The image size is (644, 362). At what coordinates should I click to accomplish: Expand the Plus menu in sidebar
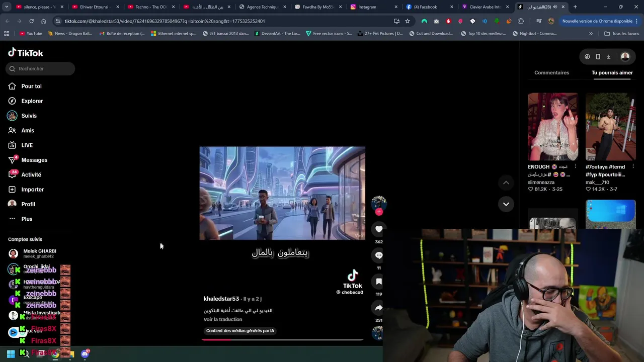click(x=27, y=219)
